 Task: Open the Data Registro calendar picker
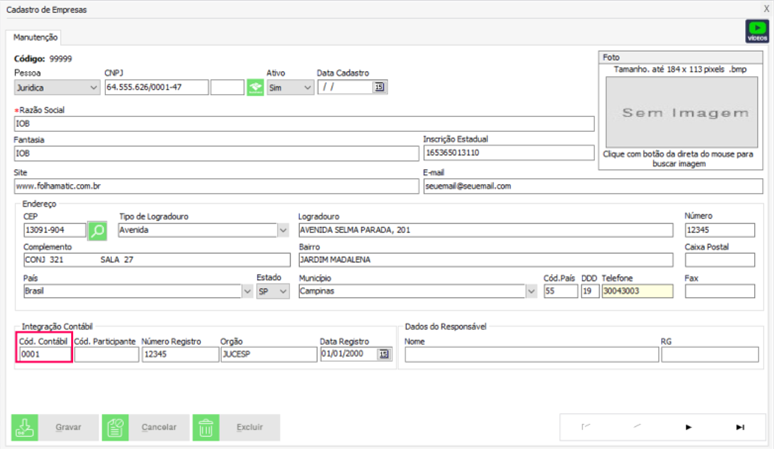(x=383, y=354)
